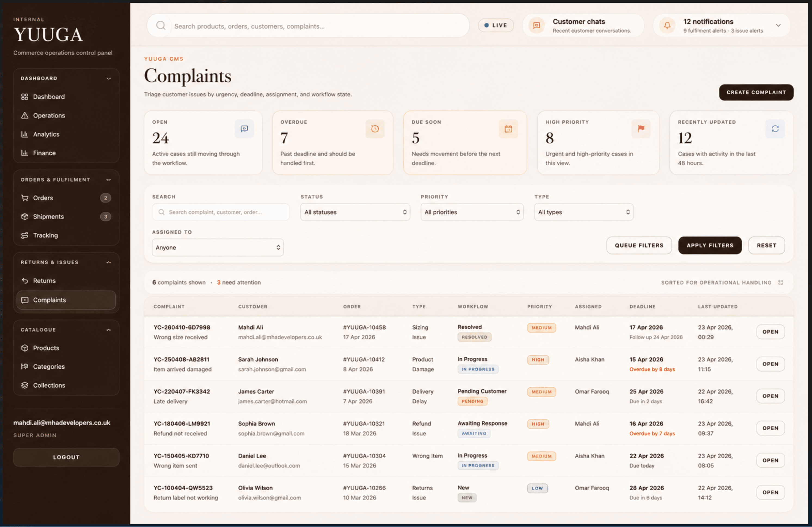Screen dimensions: 812x527
Task: Click the Deadline column header
Action: (642, 307)
